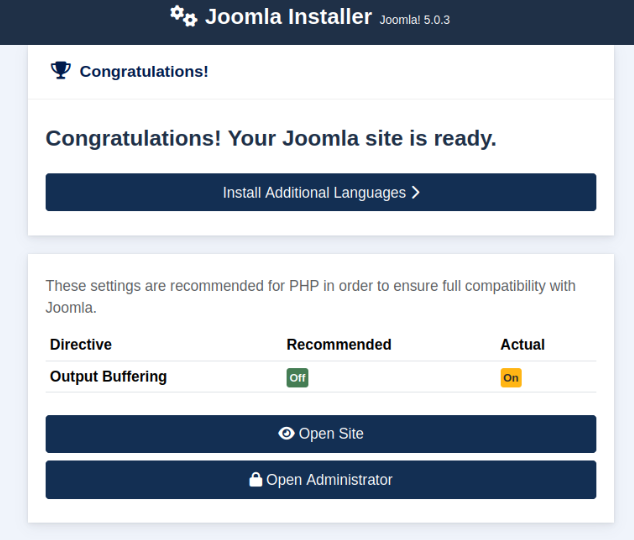Image resolution: width=634 pixels, height=540 pixels.
Task: Click the Directive column header
Action: 80,344
